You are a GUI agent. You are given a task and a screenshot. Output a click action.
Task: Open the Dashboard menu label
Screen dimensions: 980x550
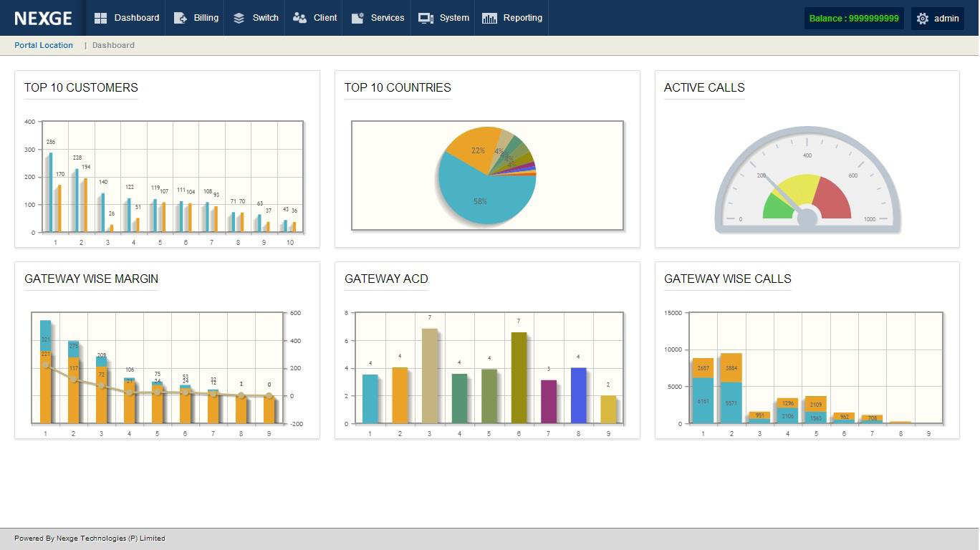[137, 18]
